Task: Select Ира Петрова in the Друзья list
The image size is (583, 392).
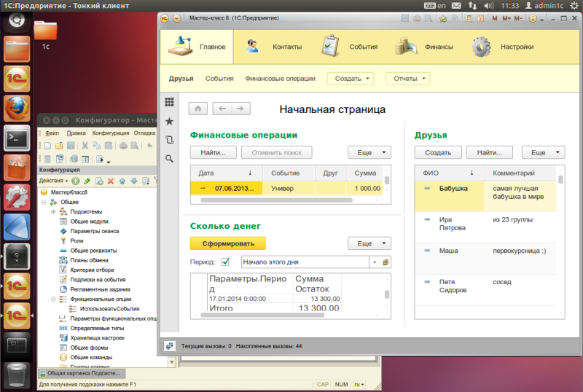Action: click(485, 227)
